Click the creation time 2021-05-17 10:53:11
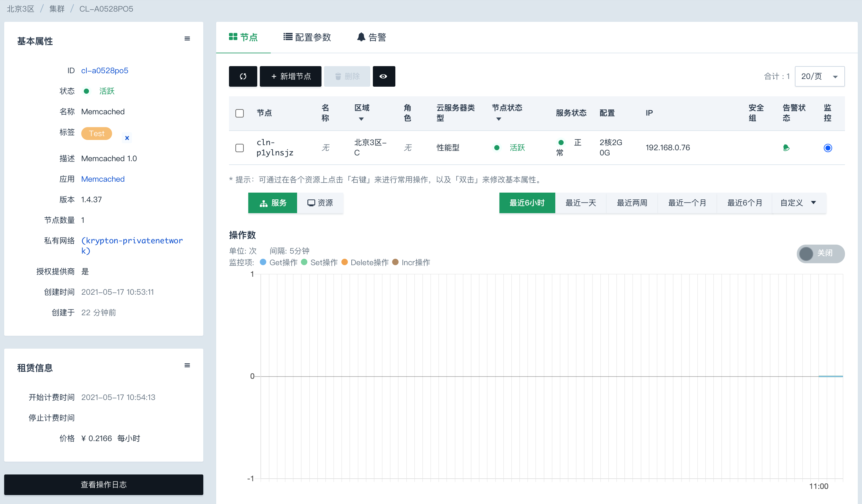The height and width of the screenshot is (504, 862). click(x=117, y=292)
